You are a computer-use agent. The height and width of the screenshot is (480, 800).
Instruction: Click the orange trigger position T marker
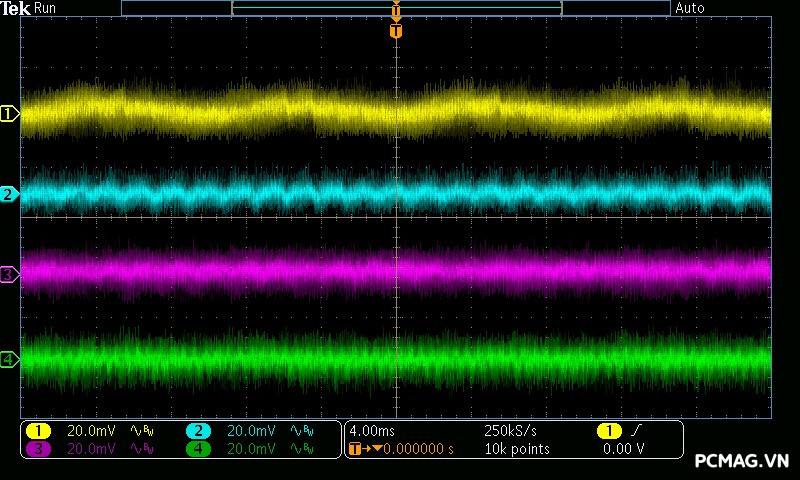tap(396, 31)
